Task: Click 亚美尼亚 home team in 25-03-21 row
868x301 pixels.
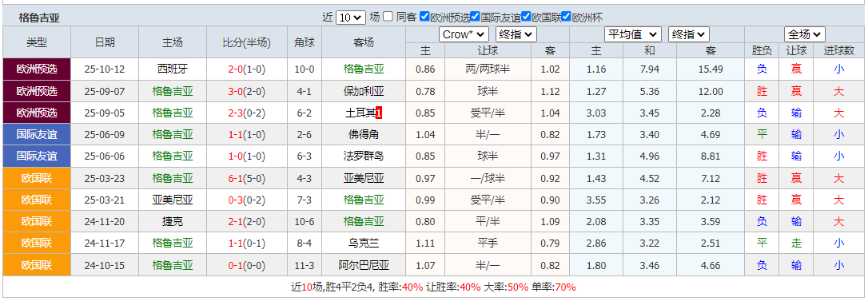Action: tap(173, 200)
